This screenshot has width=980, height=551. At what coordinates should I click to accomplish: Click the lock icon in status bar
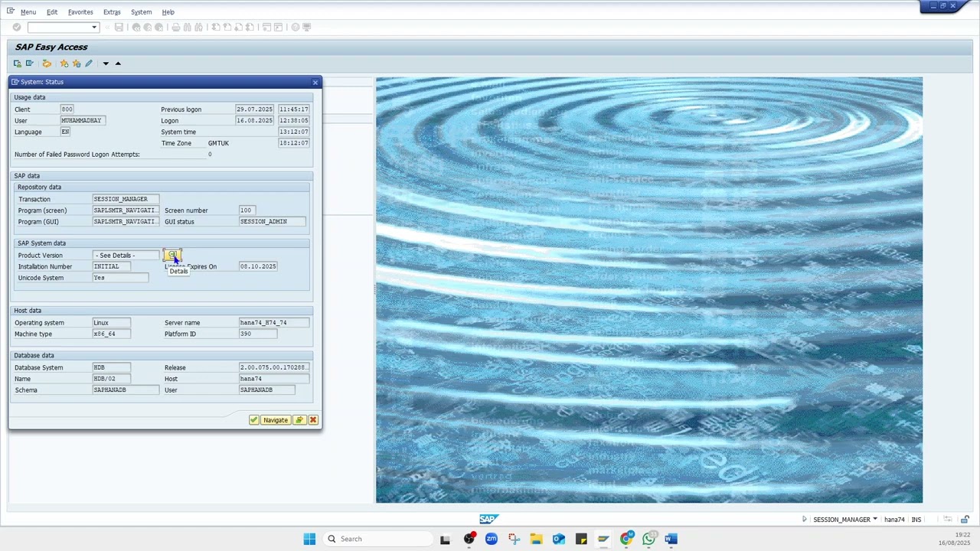[x=966, y=520]
